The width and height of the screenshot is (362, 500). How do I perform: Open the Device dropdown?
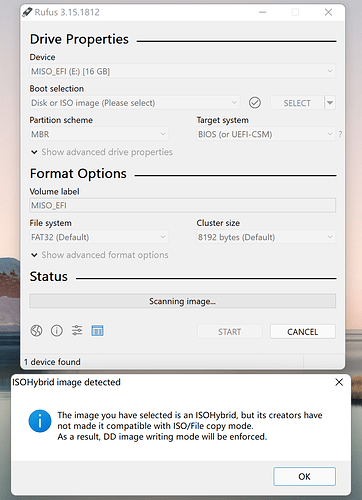182,71
